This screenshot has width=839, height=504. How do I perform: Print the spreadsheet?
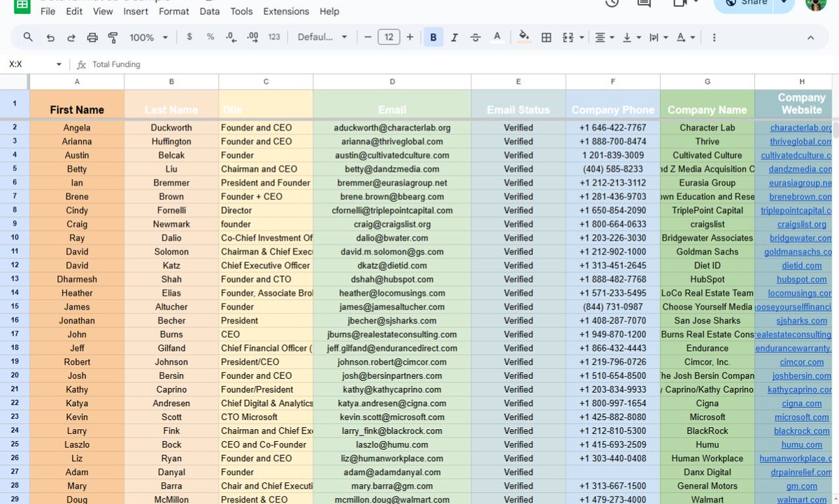92,37
